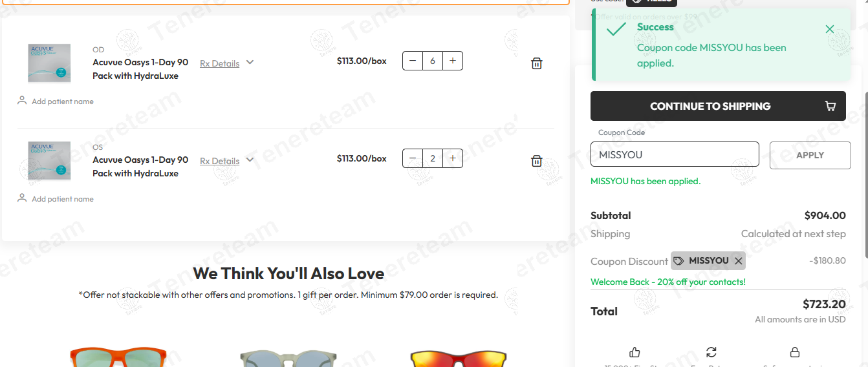Decrease OD box quantity with minus button
The width and height of the screenshot is (868, 367).
pyautogui.click(x=413, y=61)
